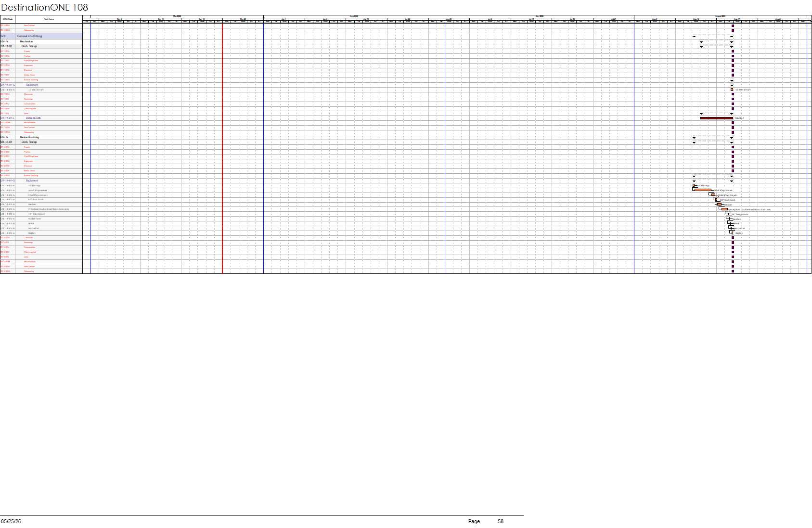Click the Adult life preservers Gantt bar
This screenshot has width=812, height=528.
coord(703,190)
